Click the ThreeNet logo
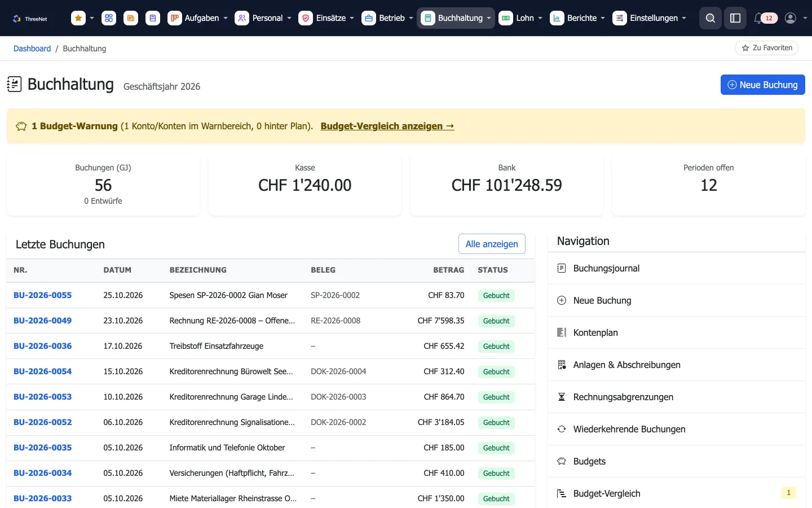812x508 pixels. click(x=30, y=19)
